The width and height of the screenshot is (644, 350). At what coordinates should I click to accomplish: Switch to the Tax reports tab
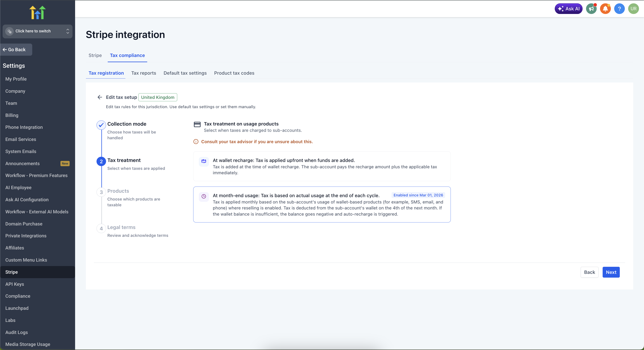(143, 73)
